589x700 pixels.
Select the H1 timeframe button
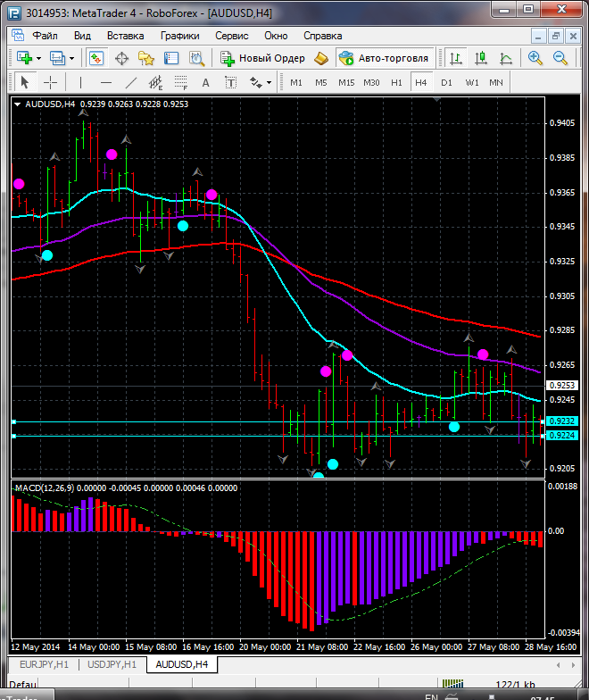(x=396, y=82)
